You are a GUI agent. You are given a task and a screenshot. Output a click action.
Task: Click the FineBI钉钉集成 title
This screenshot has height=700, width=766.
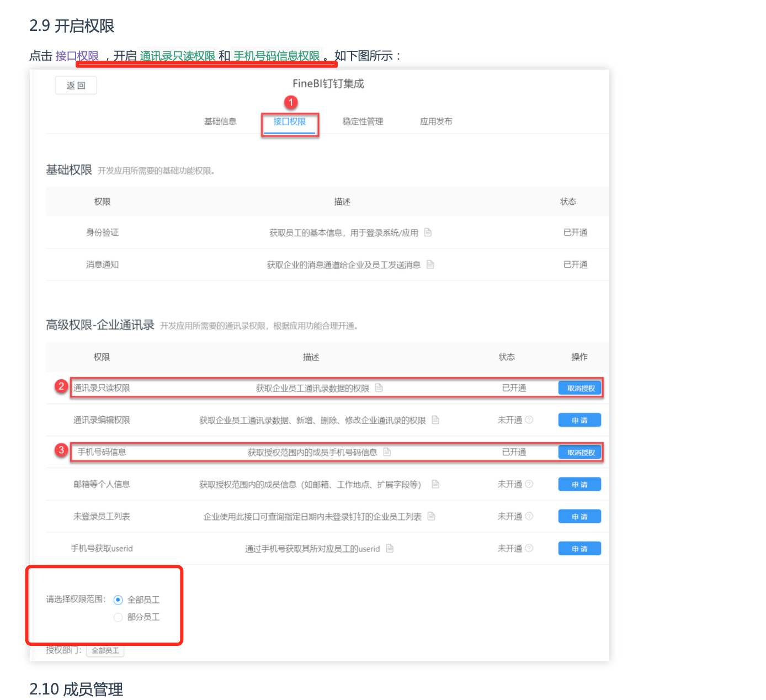click(x=328, y=84)
